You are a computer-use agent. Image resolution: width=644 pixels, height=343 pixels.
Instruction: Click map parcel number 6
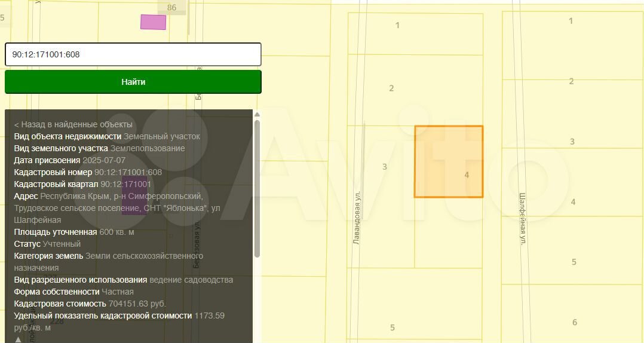(575, 323)
